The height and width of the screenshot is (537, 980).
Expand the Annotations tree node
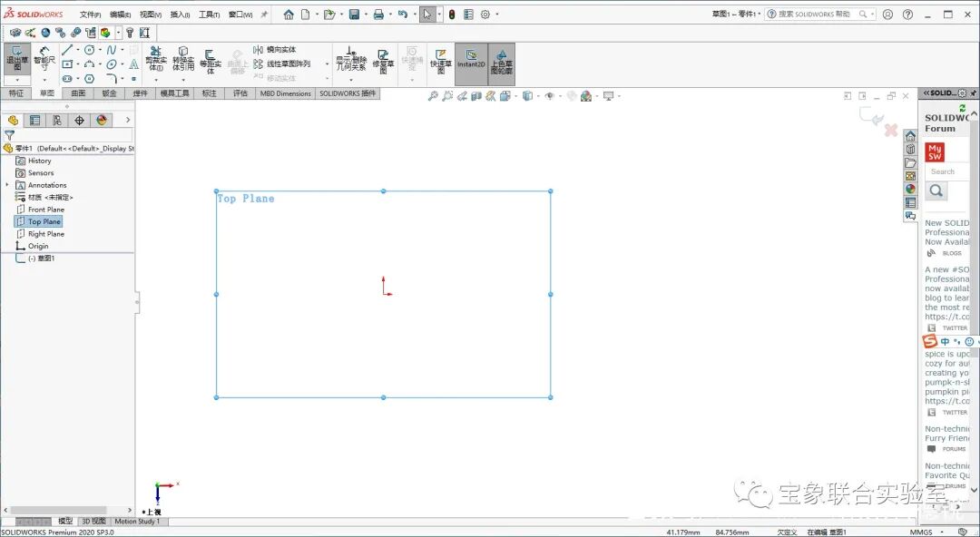7,185
